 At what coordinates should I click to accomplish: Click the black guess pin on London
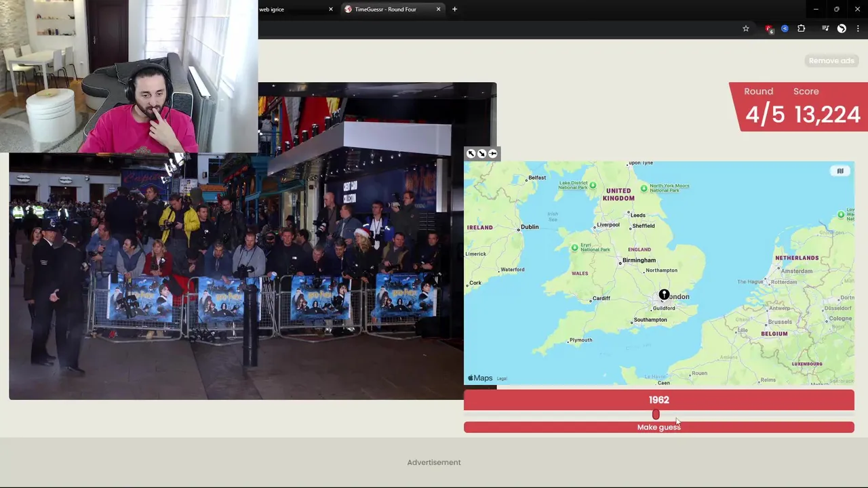point(664,295)
